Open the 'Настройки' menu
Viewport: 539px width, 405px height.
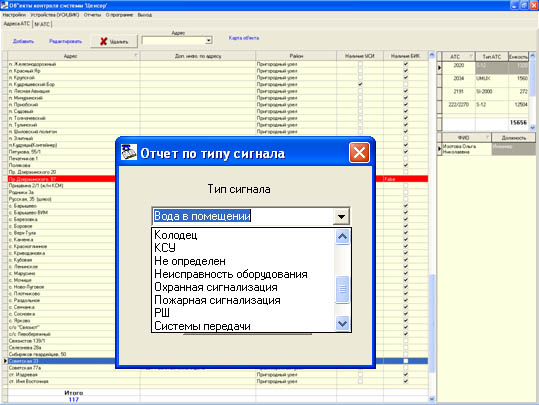pyautogui.click(x=14, y=15)
